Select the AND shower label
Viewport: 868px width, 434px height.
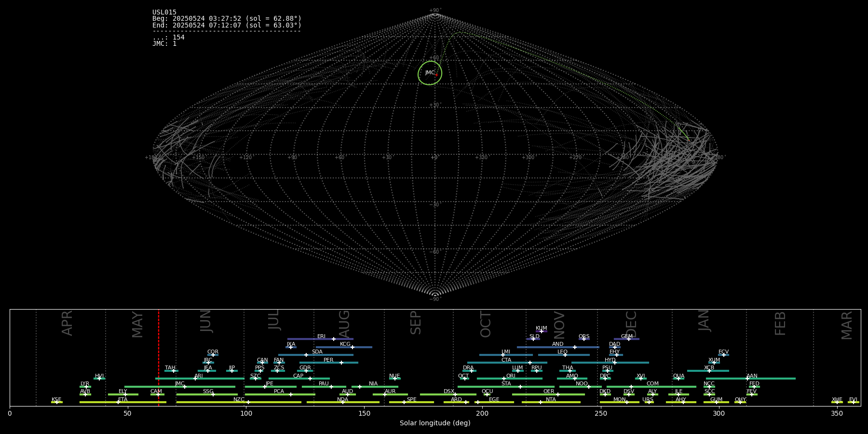[558, 344]
